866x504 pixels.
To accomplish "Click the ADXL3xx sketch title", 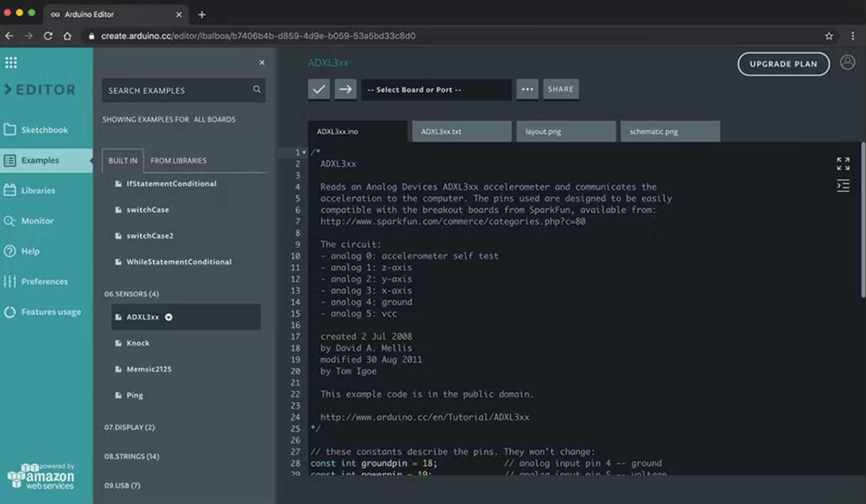I will pyautogui.click(x=328, y=63).
